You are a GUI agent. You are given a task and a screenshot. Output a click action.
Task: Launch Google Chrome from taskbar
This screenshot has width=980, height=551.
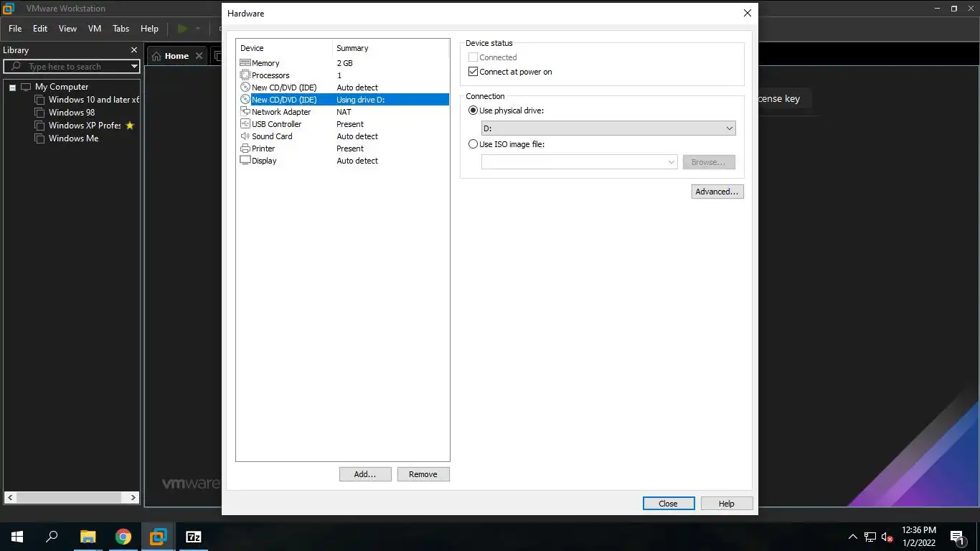pyautogui.click(x=123, y=537)
